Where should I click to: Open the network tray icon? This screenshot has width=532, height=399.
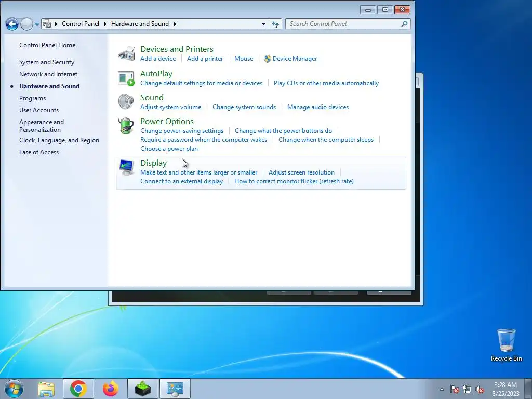[x=467, y=389]
